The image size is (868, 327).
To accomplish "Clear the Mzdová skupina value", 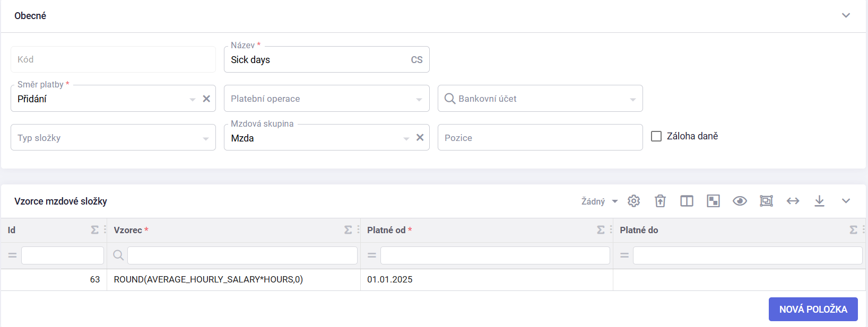I will [420, 137].
